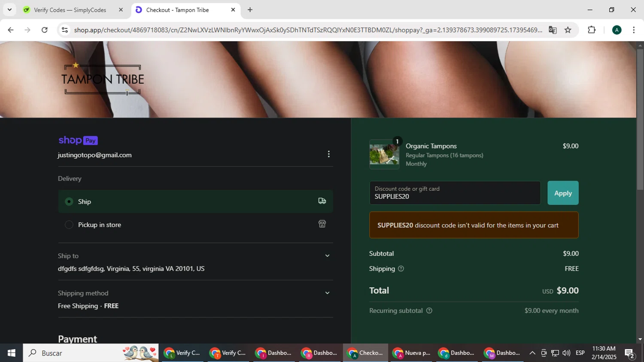The width and height of the screenshot is (644, 362).
Task: Click the Shipping help question mark icon
Action: [x=401, y=269]
